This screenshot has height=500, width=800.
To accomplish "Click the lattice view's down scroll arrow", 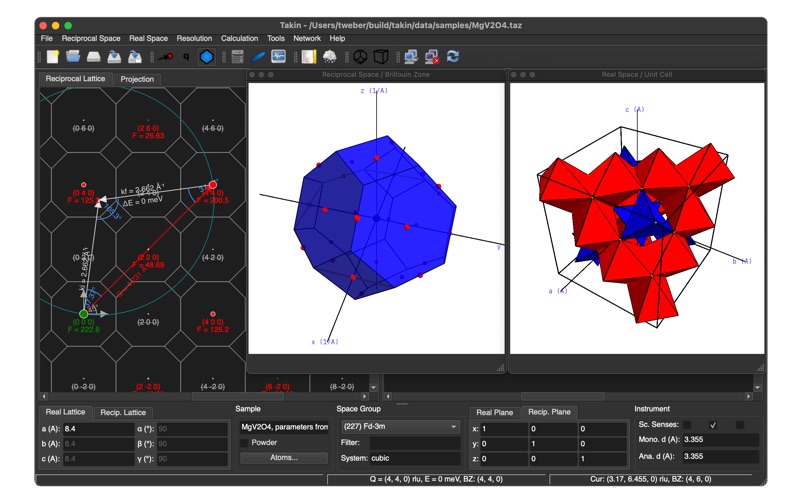I will (x=373, y=387).
